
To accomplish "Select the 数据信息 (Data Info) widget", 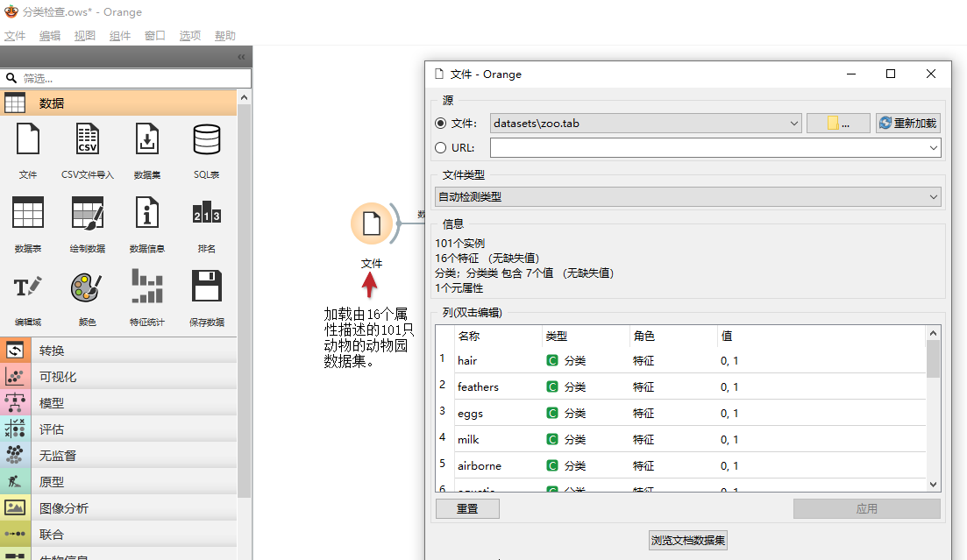I will pos(146,213).
